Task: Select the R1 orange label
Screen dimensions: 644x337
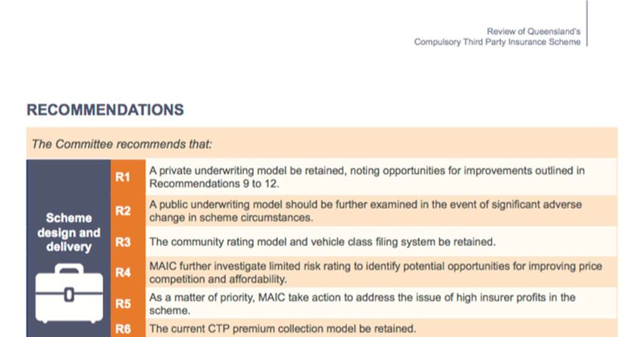Action: point(123,177)
